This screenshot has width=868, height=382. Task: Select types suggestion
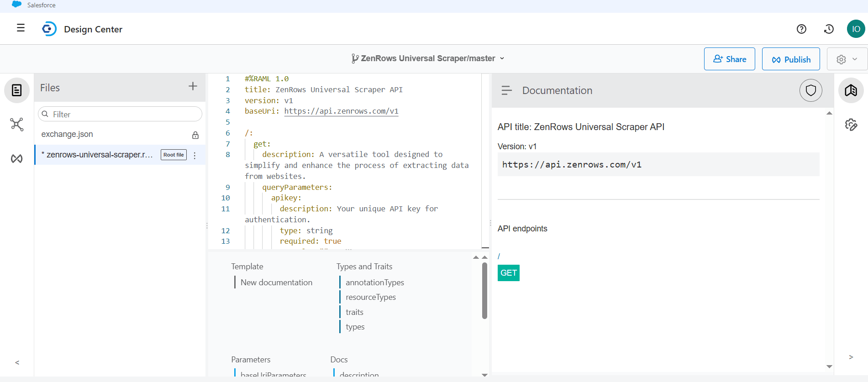(355, 327)
